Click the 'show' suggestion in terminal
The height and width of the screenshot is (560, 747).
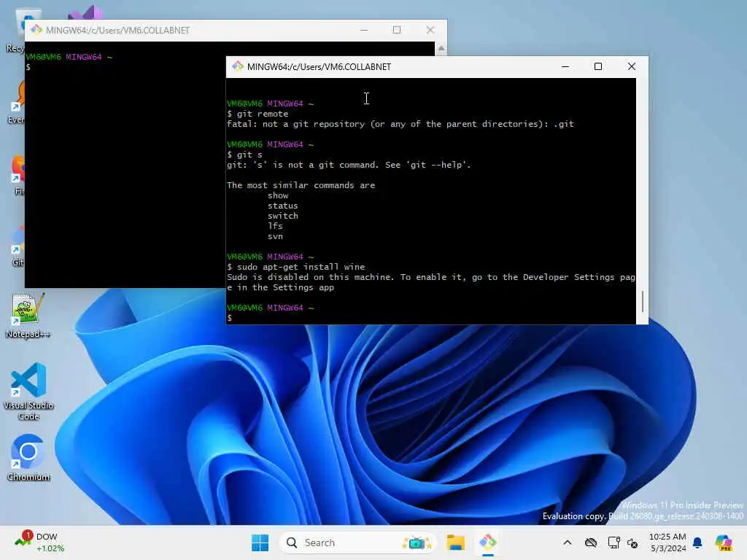point(278,195)
